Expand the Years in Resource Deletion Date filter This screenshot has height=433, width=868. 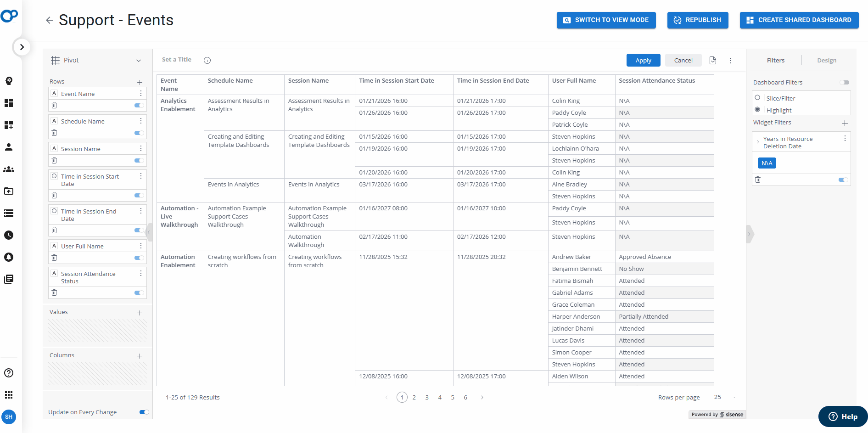click(x=757, y=142)
